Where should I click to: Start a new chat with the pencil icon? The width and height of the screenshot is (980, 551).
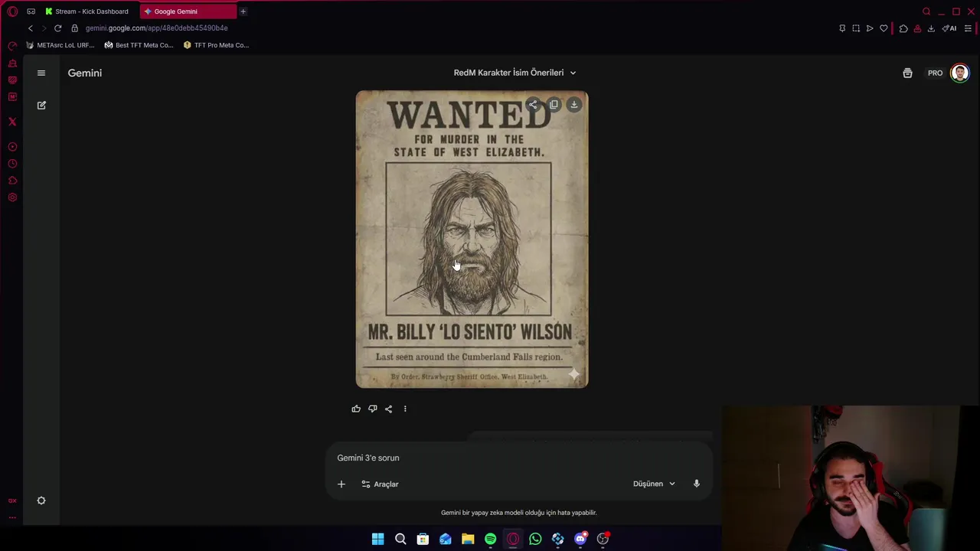point(41,105)
